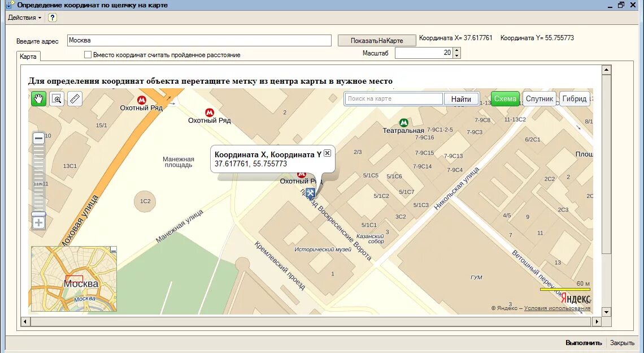Toggle 'Вместо координат считать пройденное расстояние' checkbox
The image size is (644, 353).
(x=88, y=55)
